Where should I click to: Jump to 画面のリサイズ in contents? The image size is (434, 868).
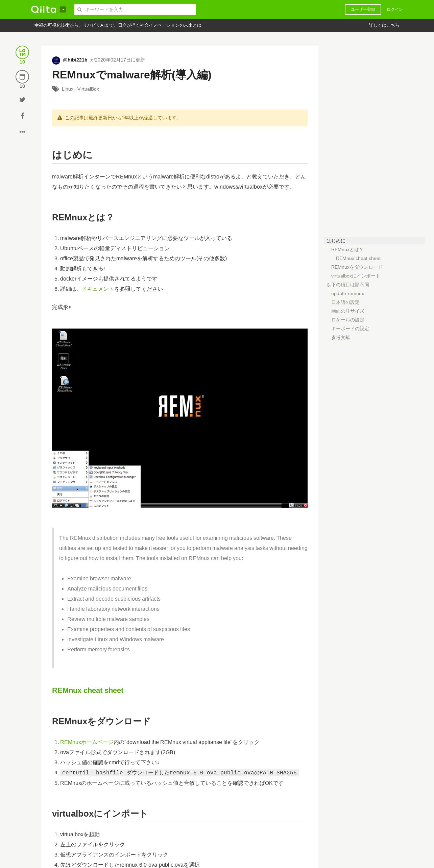coord(348,311)
